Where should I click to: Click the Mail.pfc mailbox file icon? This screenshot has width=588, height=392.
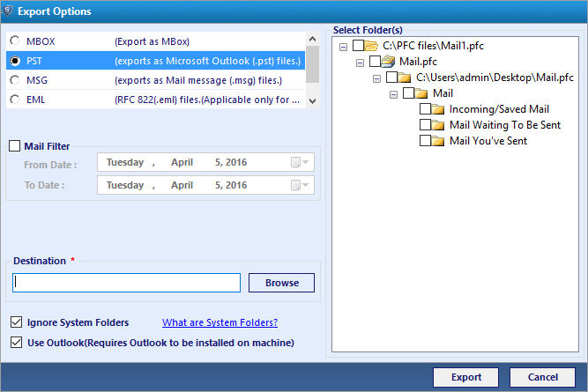click(388, 61)
